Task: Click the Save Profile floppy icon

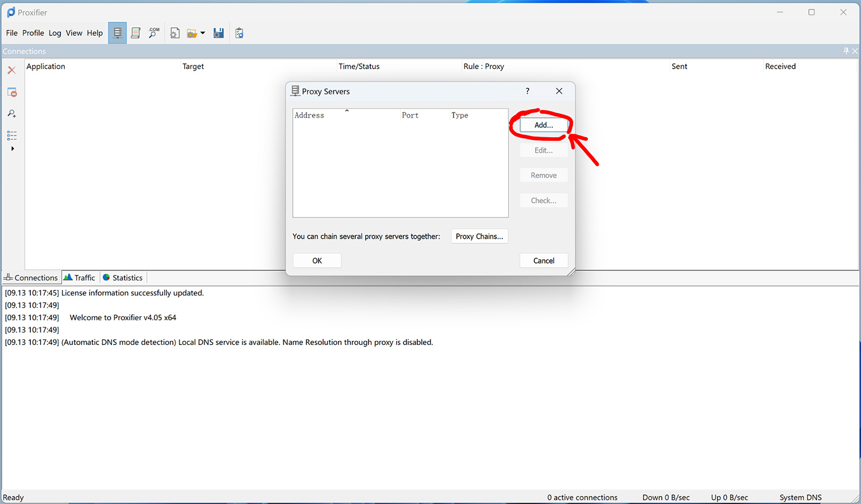Action: [x=219, y=33]
